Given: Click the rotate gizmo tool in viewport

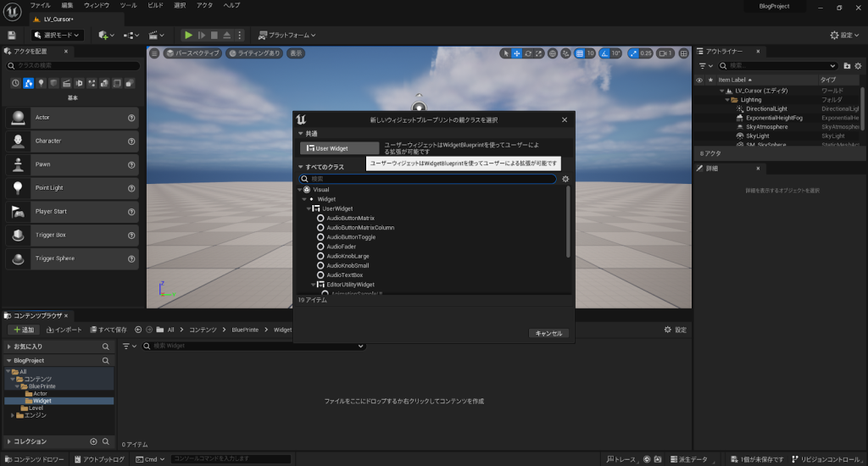Looking at the screenshot, I should coord(528,53).
